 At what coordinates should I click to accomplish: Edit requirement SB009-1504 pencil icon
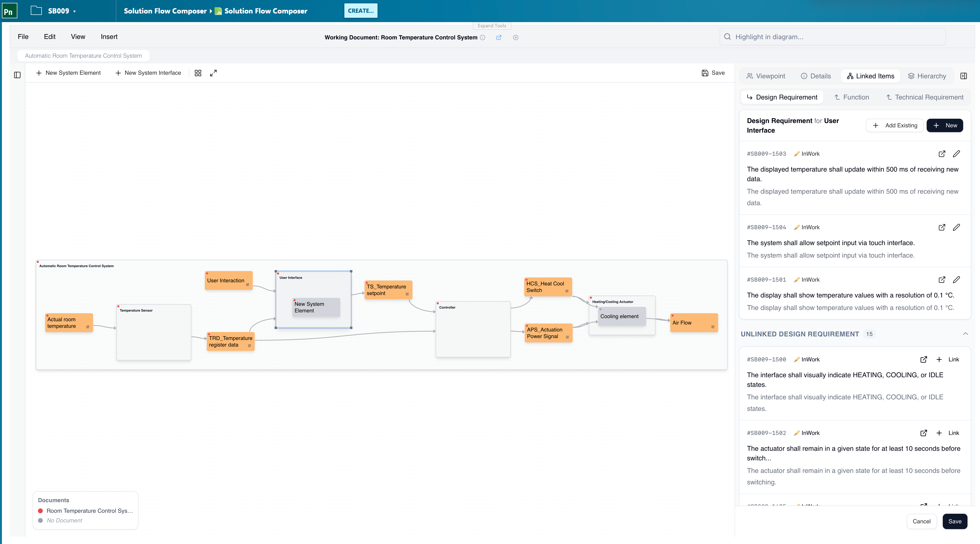[956, 227]
